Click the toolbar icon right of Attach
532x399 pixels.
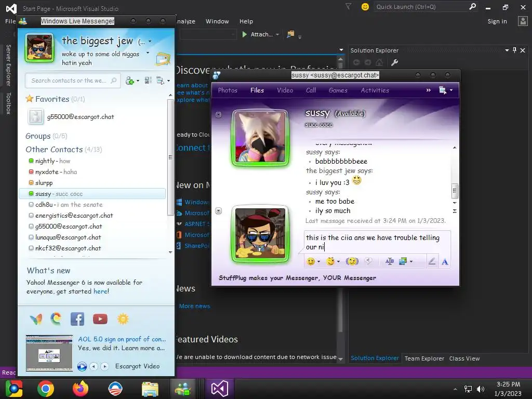pyautogui.click(x=290, y=34)
